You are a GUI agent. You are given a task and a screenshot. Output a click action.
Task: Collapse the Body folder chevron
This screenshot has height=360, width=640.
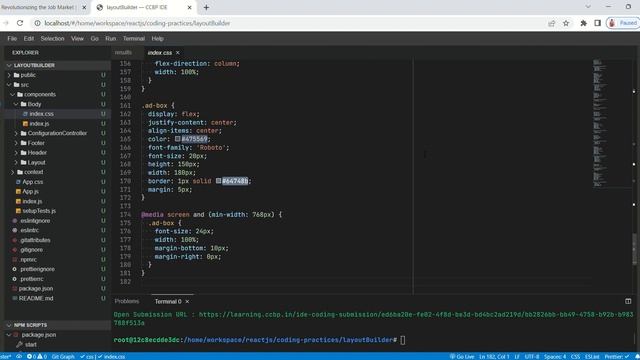16,104
